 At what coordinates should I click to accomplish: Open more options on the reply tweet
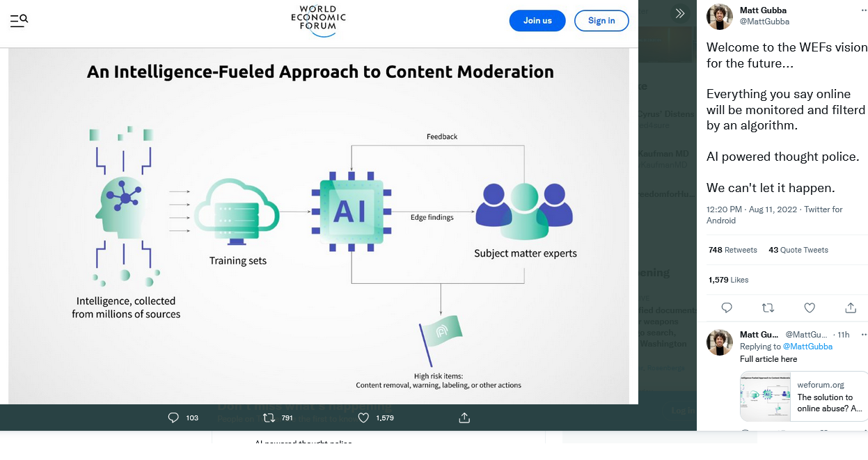(x=864, y=335)
